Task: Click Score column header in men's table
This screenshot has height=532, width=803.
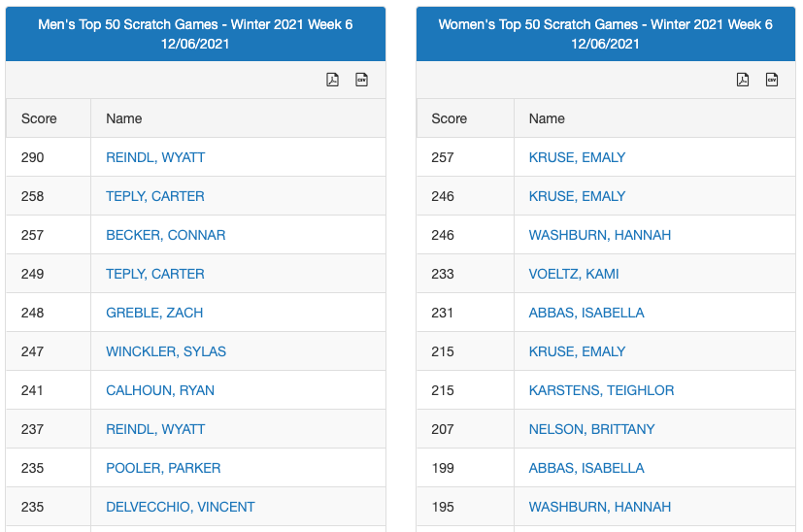Action: [x=39, y=118]
